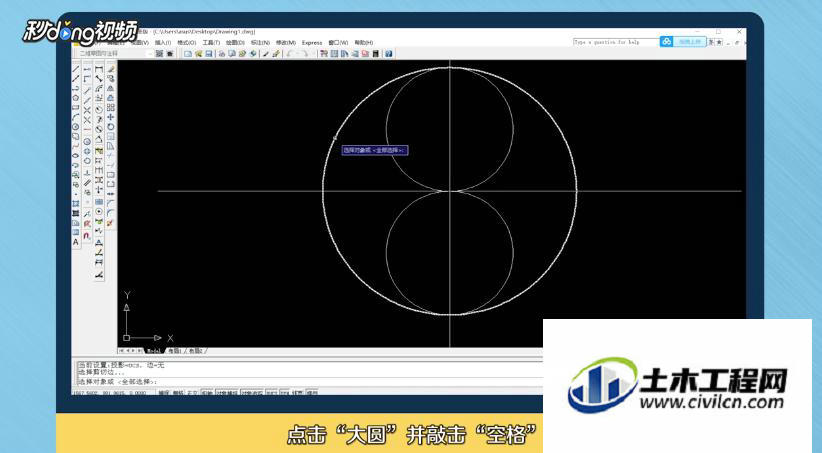Viewport: 822px width, 453px height.
Task: Toggle 捕捉 snap mode in status bar
Action: [x=164, y=392]
